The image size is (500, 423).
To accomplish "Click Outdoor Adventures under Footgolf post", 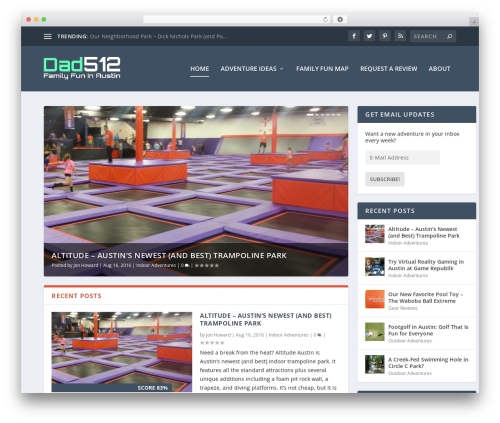I will tap(410, 341).
